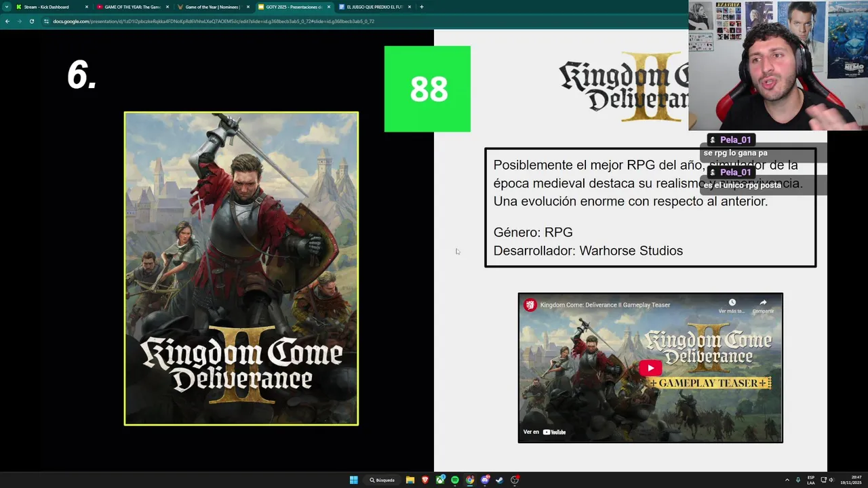868x488 pixels.
Task: Click the 'Desarrollador: Warhorse Studios' line
Action: (x=588, y=251)
